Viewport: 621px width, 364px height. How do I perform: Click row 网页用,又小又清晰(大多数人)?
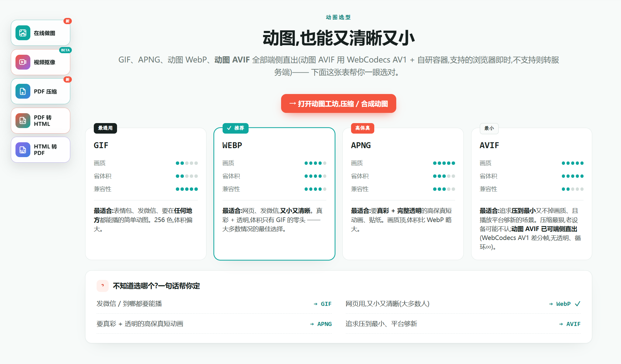[463, 304]
